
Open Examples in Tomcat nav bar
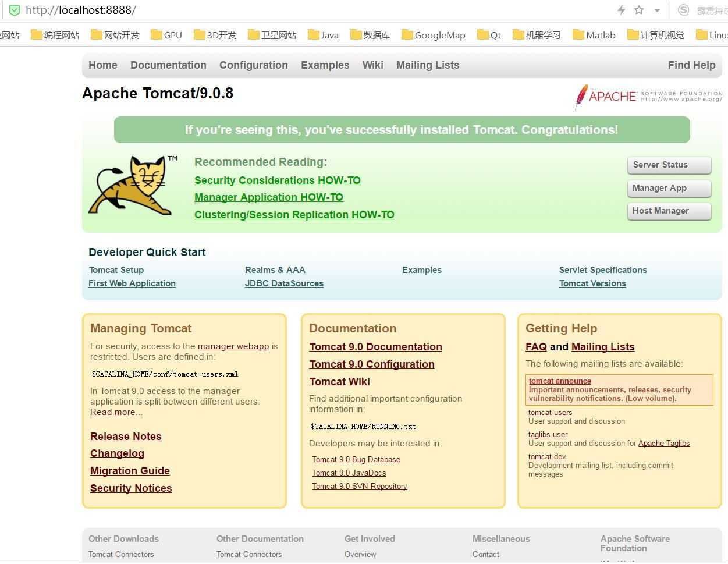325,65
